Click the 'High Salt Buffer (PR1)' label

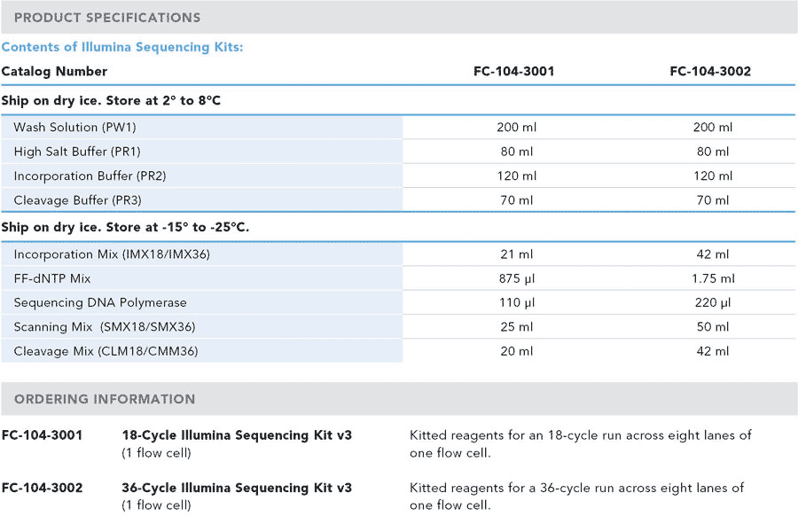pyautogui.click(x=77, y=152)
